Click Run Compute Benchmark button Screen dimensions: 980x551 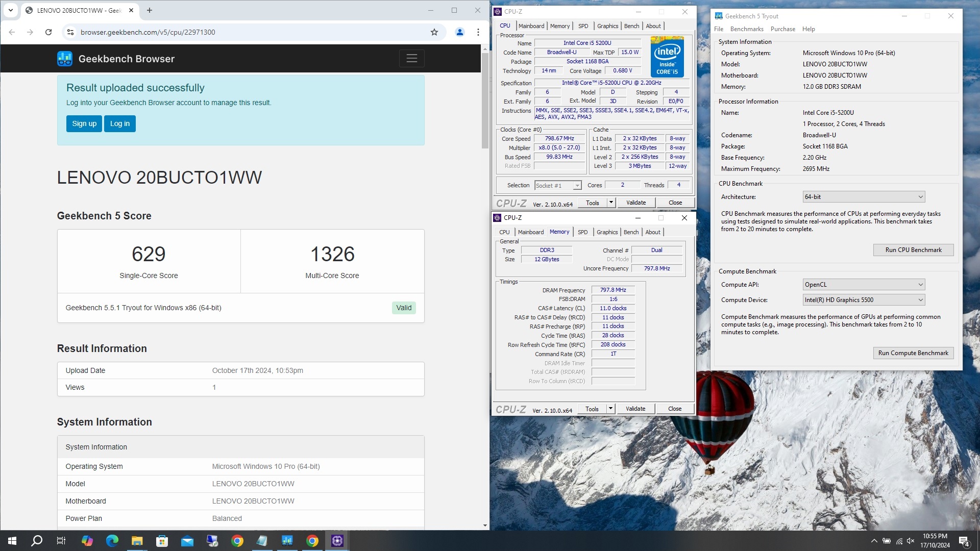tap(913, 353)
